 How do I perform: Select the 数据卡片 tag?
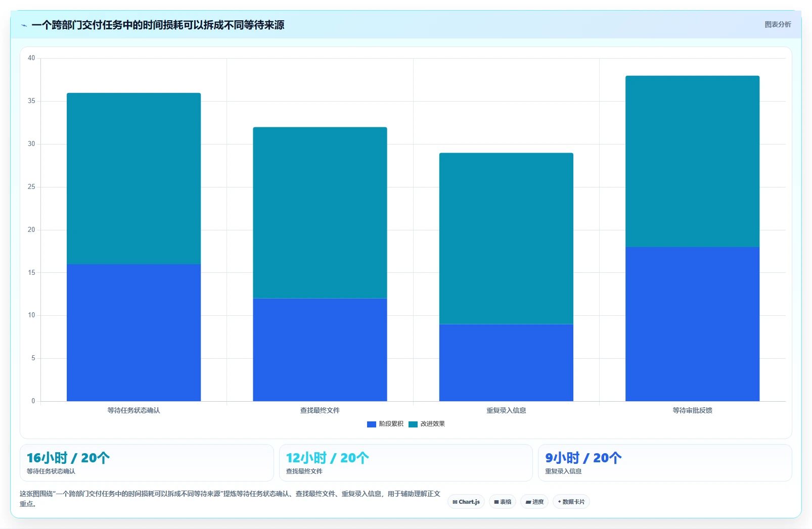(571, 502)
